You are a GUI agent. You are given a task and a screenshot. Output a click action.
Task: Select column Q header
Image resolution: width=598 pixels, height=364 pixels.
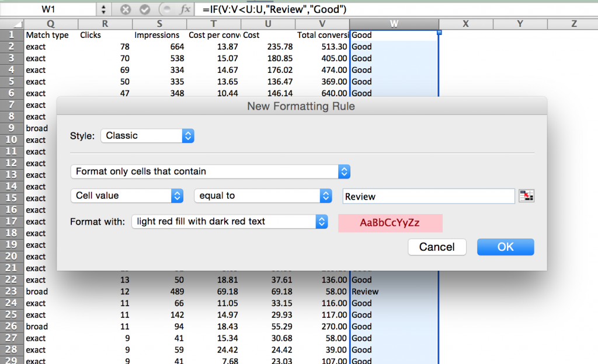pos(51,24)
